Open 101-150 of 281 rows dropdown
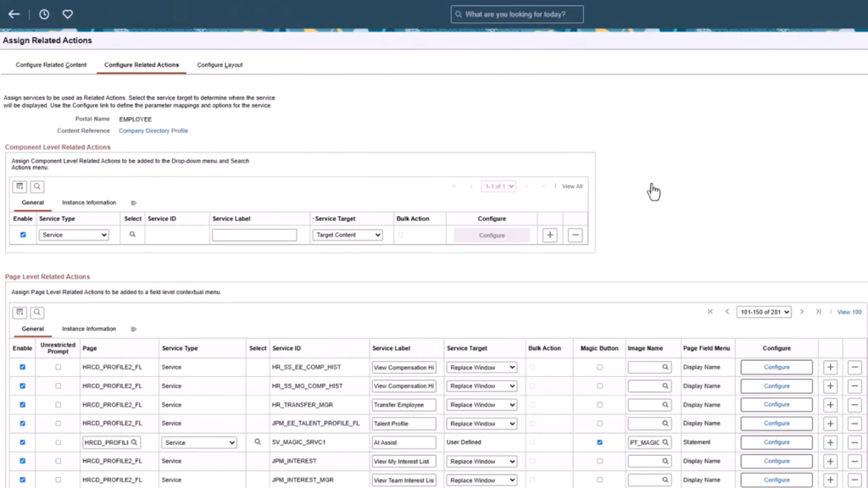868x488 pixels. [764, 312]
